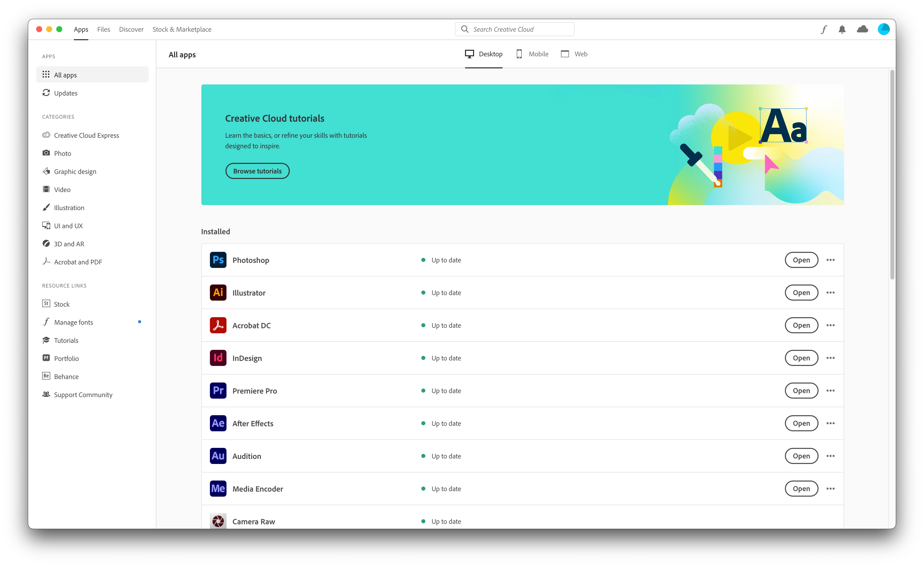Click the Photoshop app icon

[x=218, y=260]
